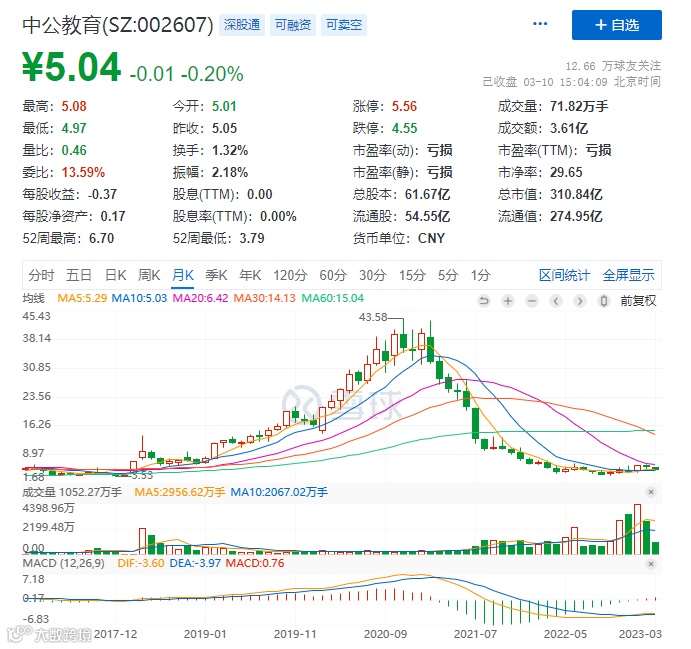Open the 前复权 adjustment dropdown
This screenshot has width=691, height=649.
point(638,301)
